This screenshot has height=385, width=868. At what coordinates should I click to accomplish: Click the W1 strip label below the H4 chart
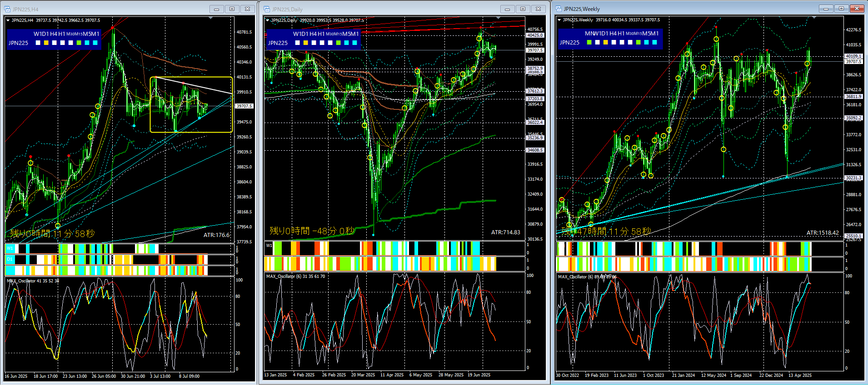coord(10,248)
